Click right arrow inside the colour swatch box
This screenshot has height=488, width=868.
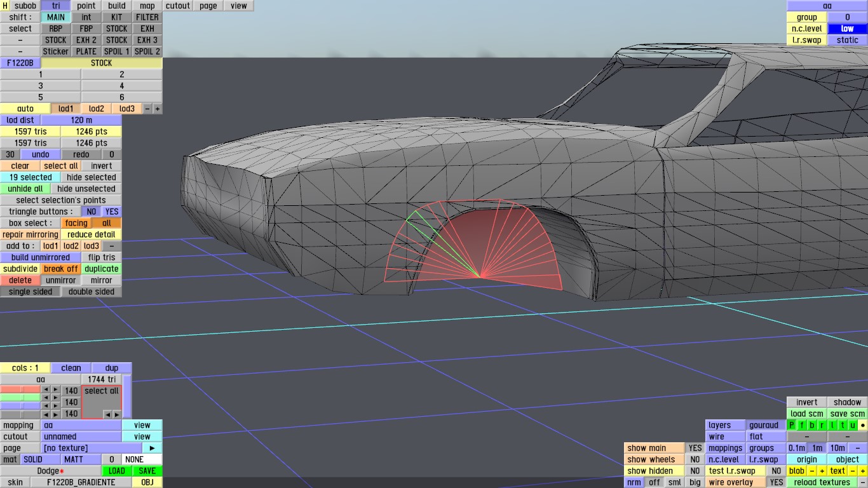tap(116, 414)
